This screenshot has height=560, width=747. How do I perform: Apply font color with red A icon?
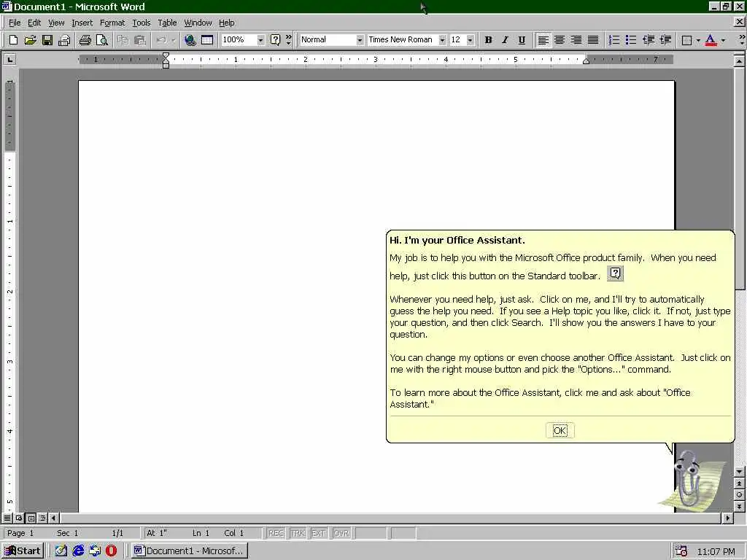[x=711, y=40]
